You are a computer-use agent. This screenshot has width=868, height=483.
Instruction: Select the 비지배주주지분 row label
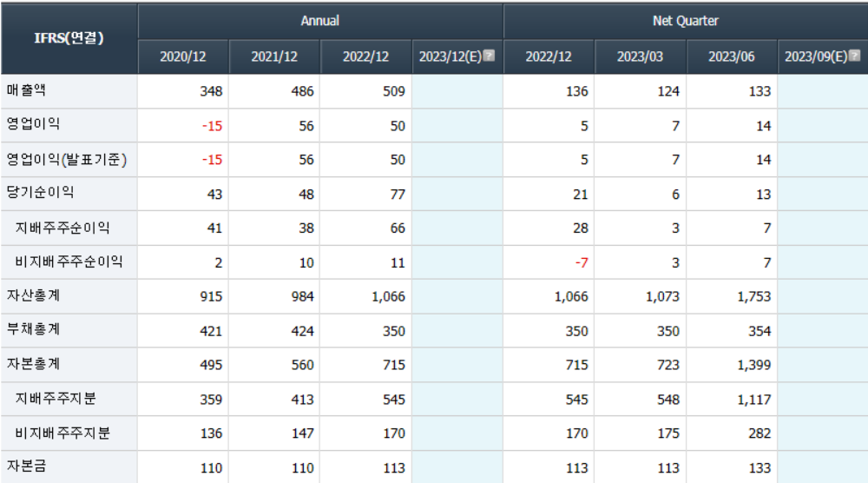tap(62, 433)
